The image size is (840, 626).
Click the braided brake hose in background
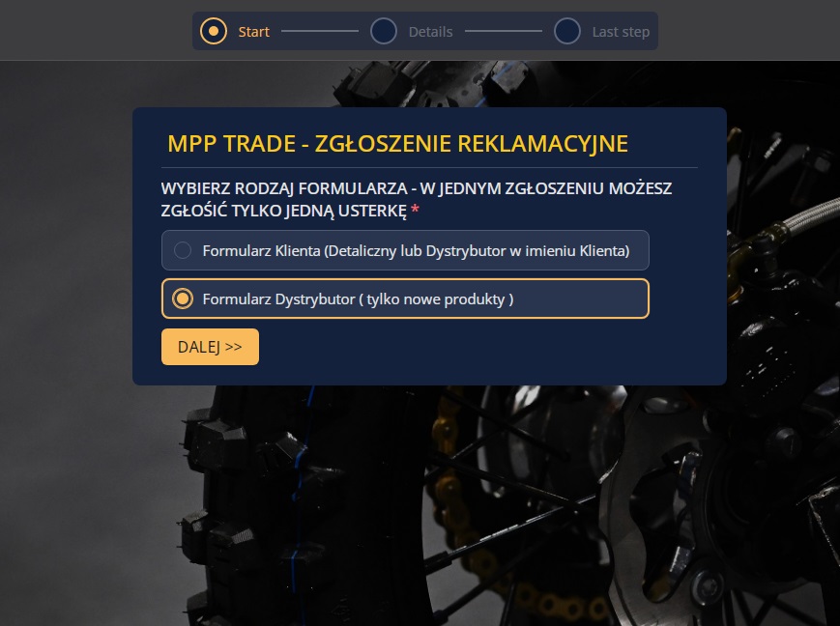[809, 214]
